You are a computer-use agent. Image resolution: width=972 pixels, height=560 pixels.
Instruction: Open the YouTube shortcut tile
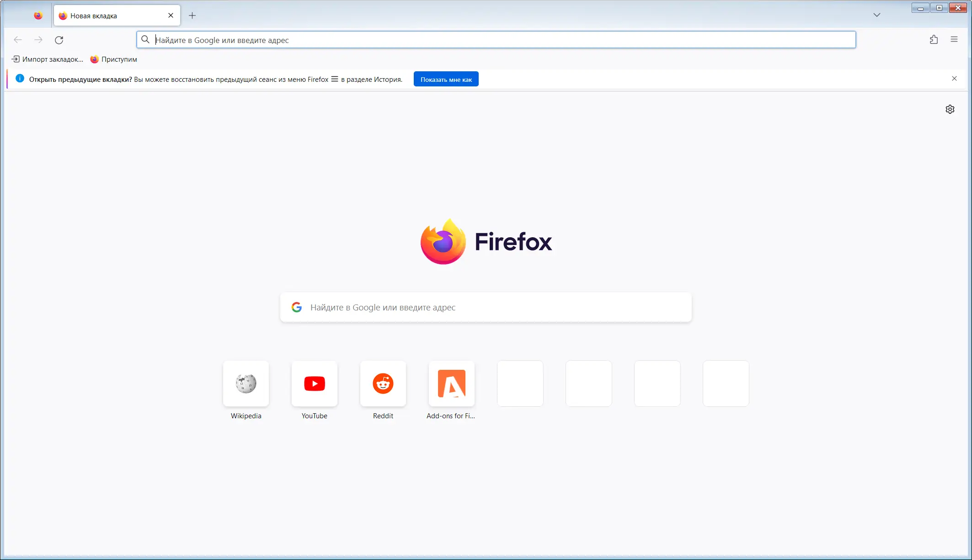[x=315, y=384]
